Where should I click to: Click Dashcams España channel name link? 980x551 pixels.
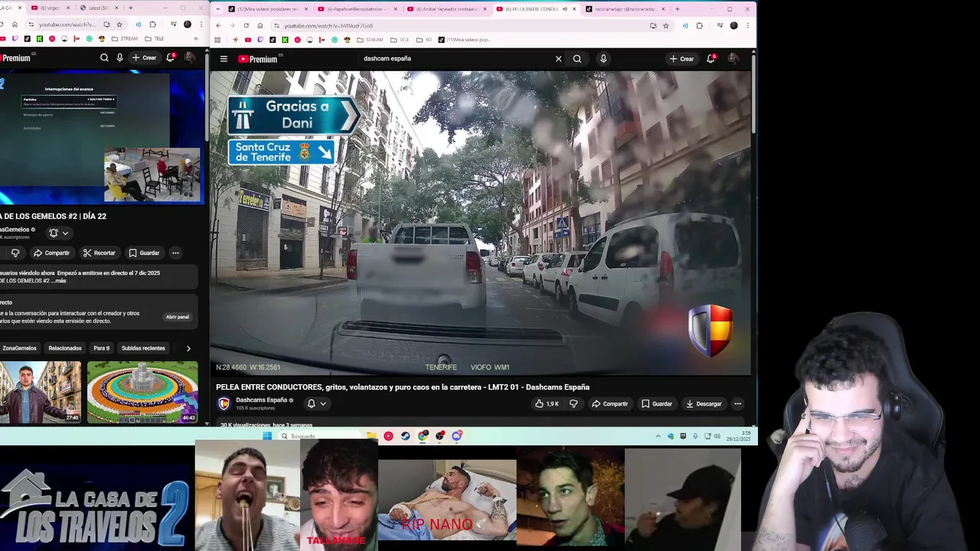[x=261, y=400]
